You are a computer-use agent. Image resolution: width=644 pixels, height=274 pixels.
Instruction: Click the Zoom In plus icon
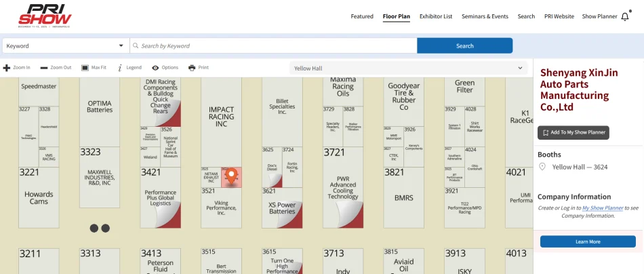7,68
